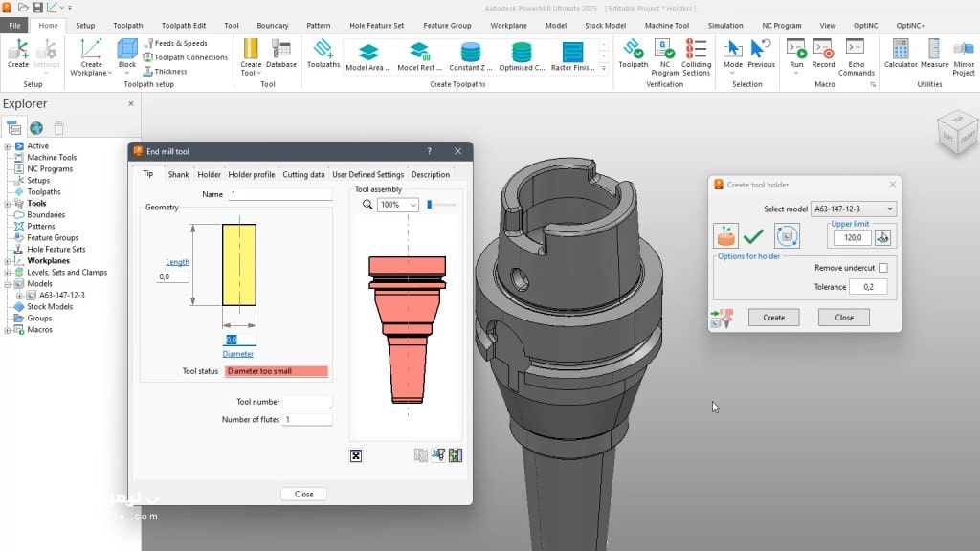Viewport: 980px width, 551px height.
Task: Select Stock Models in the Explorer tree
Action: pos(50,307)
